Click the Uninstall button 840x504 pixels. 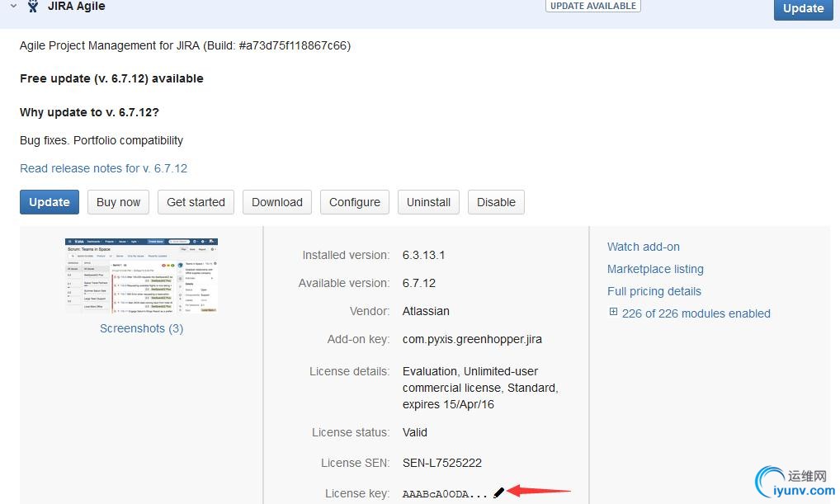[x=428, y=202]
